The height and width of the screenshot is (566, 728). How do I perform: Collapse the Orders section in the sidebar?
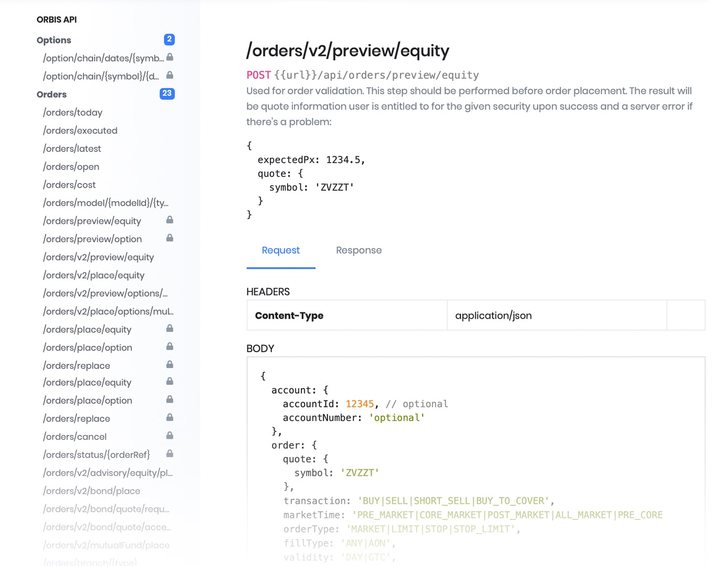pos(51,94)
